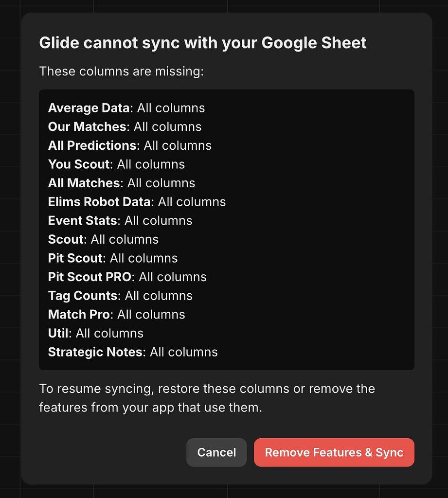This screenshot has height=498, width=448.
Task: Click the resume syncing instructions text
Action: 206,398
